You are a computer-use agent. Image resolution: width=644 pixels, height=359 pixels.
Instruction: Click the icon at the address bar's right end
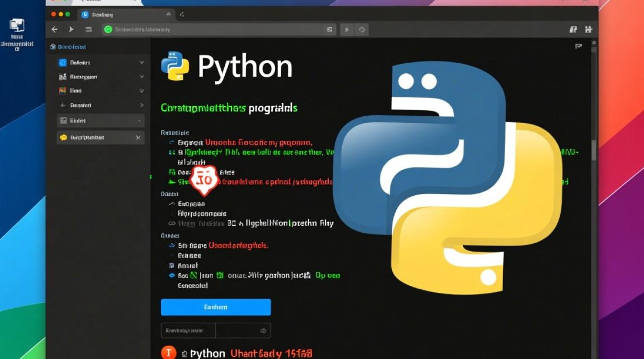click(x=330, y=30)
